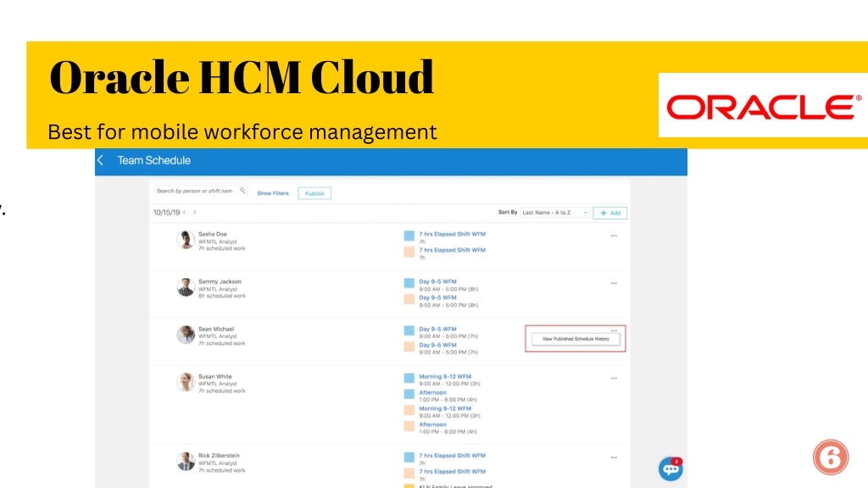Open Susan White's row options menu

click(614, 379)
